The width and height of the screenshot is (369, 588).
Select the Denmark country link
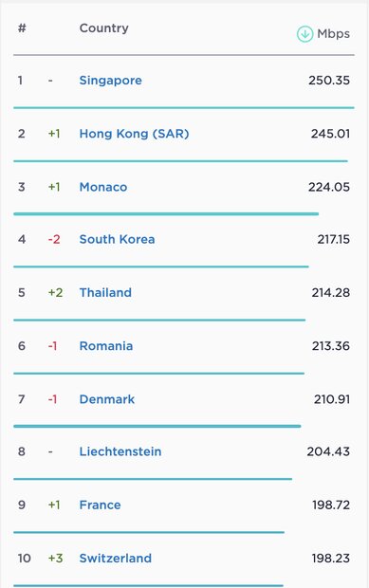point(107,399)
